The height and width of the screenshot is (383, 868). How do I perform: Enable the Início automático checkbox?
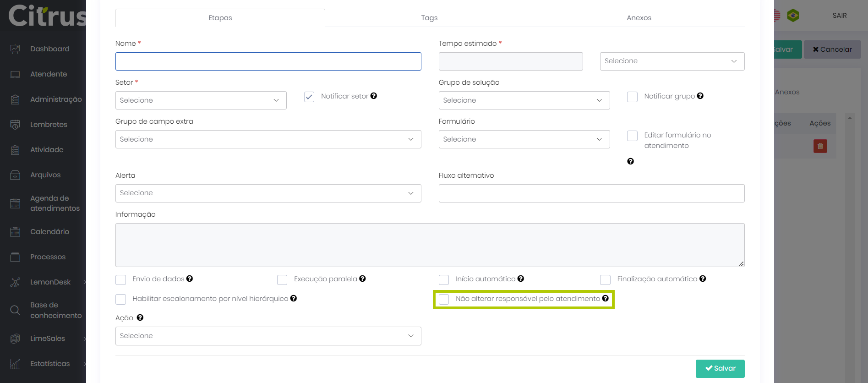pos(444,279)
